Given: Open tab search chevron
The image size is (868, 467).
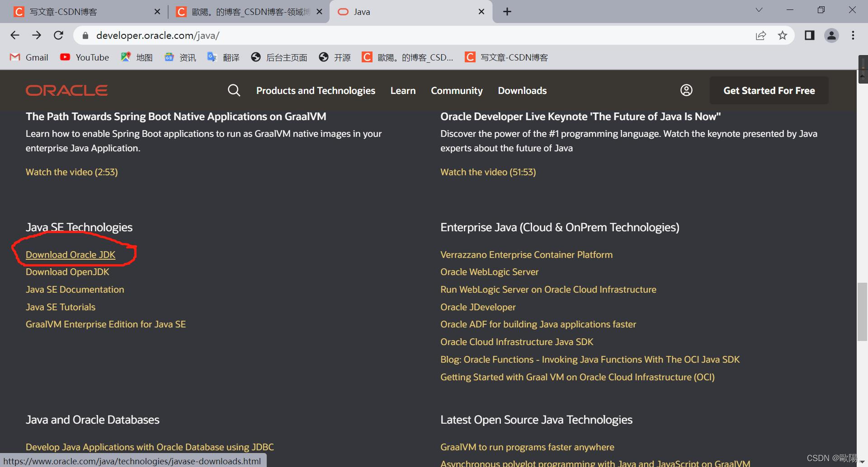Looking at the screenshot, I should (x=759, y=10).
